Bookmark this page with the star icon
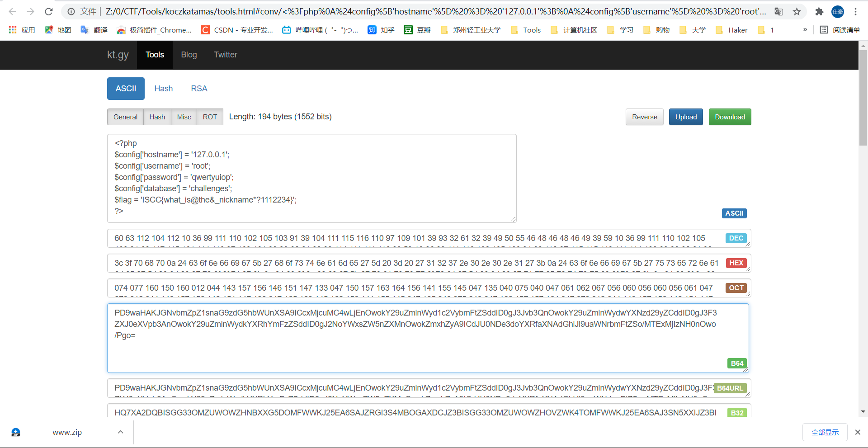The image size is (868, 448). click(x=797, y=12)
